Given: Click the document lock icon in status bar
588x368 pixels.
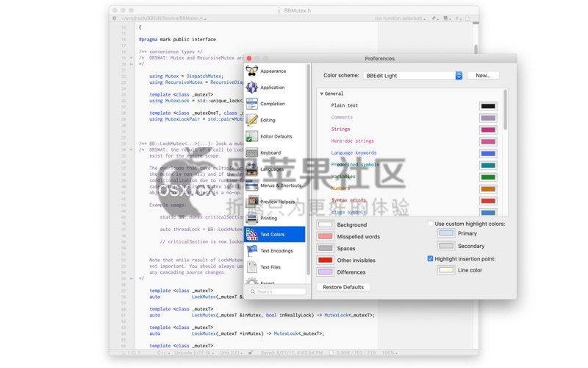Looking at the screenshot, I should [x=251, y=353].
